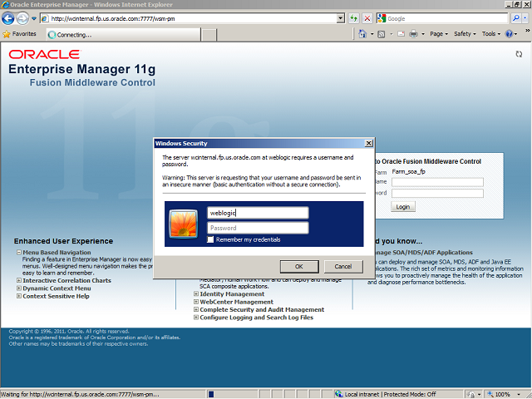Open the Safety menu

(465, 34)
